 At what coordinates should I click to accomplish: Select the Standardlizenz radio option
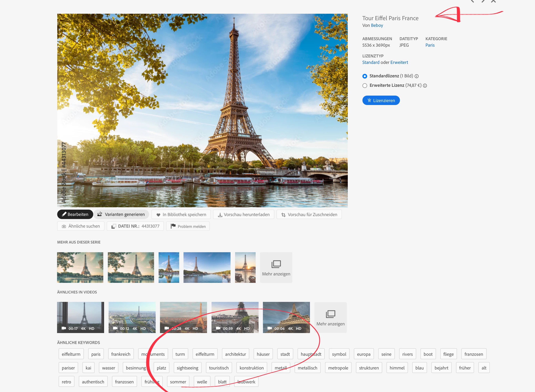pos(365,76)
